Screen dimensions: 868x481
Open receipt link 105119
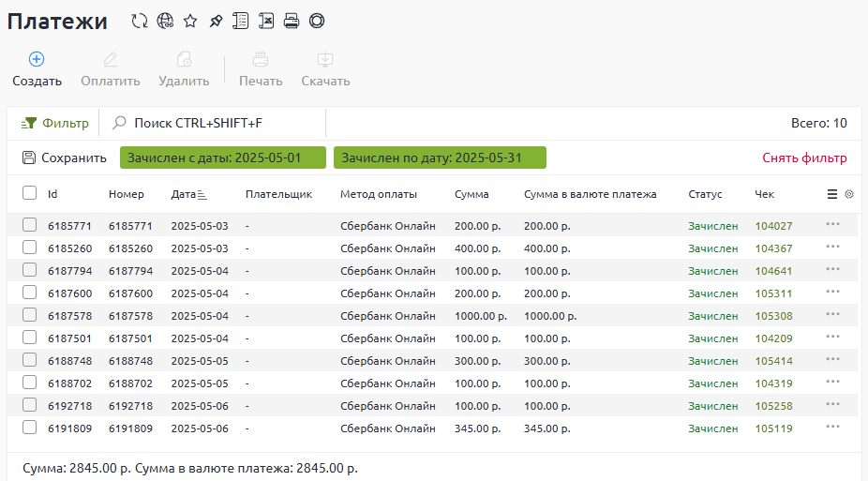click(x=773, y=428)
